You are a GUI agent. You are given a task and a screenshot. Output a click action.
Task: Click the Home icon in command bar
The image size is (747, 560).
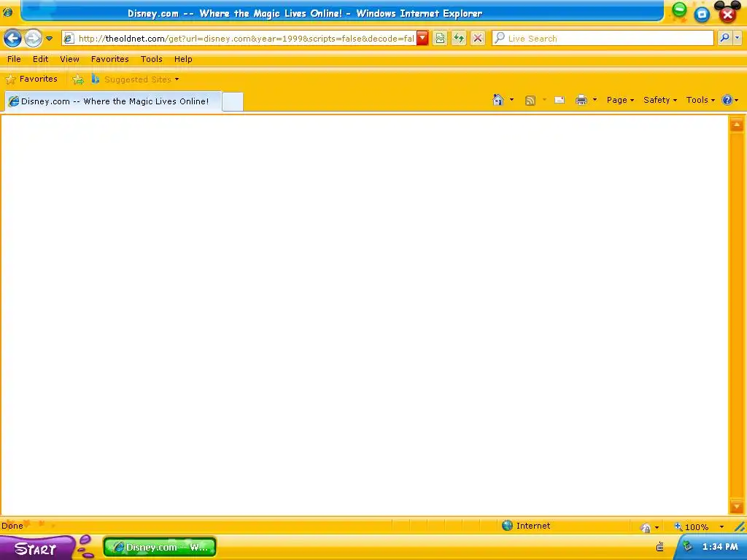pyautogui.click(x=498, y=100)
